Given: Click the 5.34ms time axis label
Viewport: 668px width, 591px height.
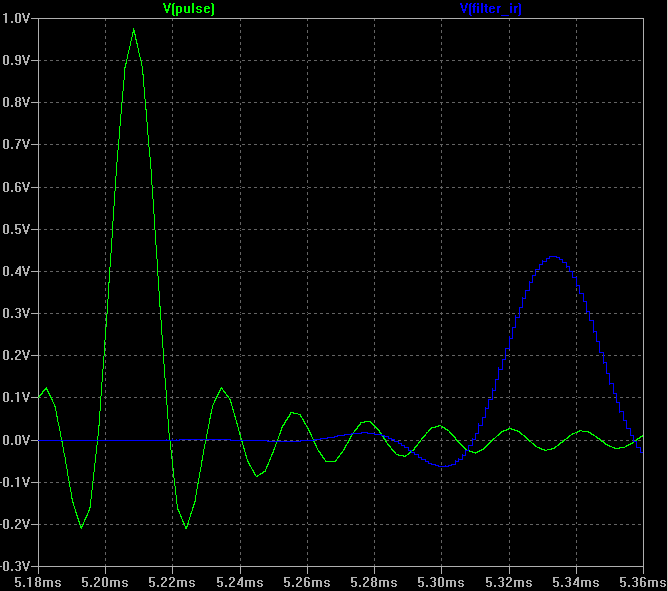Looking at the screenshot, I should click(x=576, y=582).
